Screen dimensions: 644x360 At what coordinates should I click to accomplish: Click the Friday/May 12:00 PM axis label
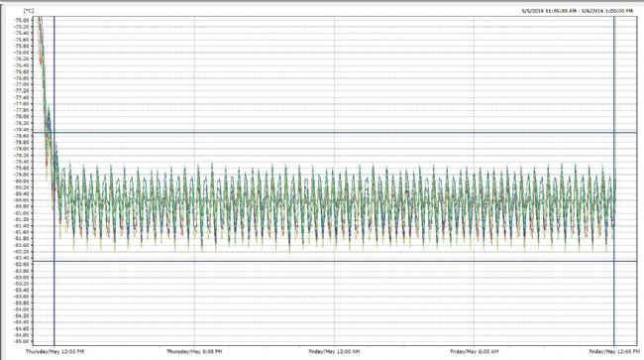614,352
